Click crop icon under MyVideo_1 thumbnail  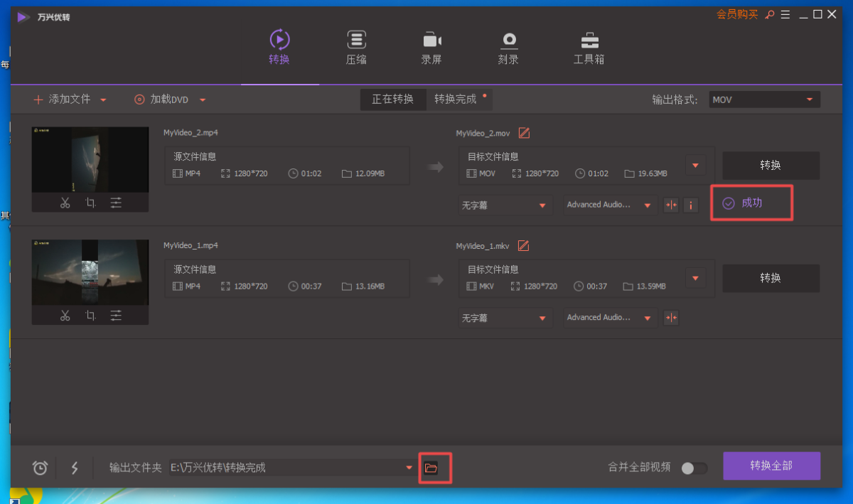pyautogui.click(x=90, y=316)
